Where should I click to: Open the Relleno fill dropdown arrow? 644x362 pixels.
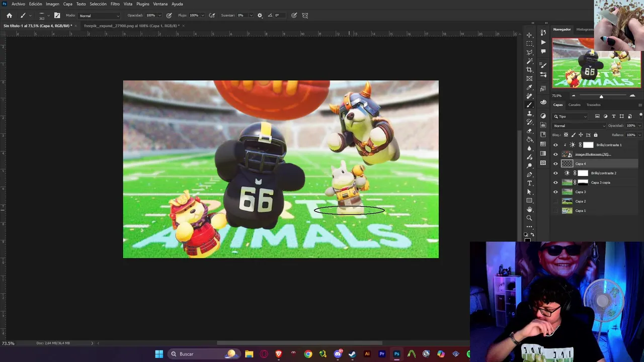[x=640, y=135]
